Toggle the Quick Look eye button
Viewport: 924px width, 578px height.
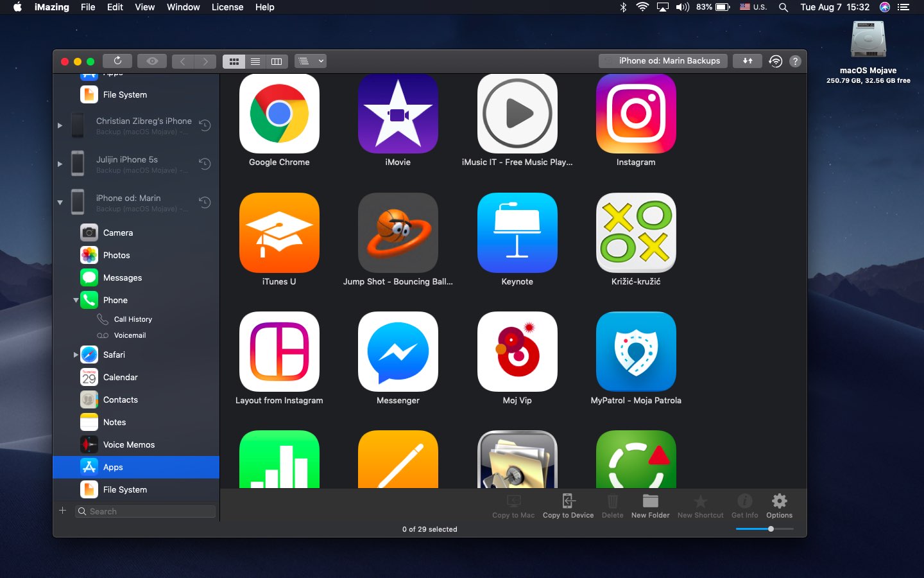coord(152,61)
